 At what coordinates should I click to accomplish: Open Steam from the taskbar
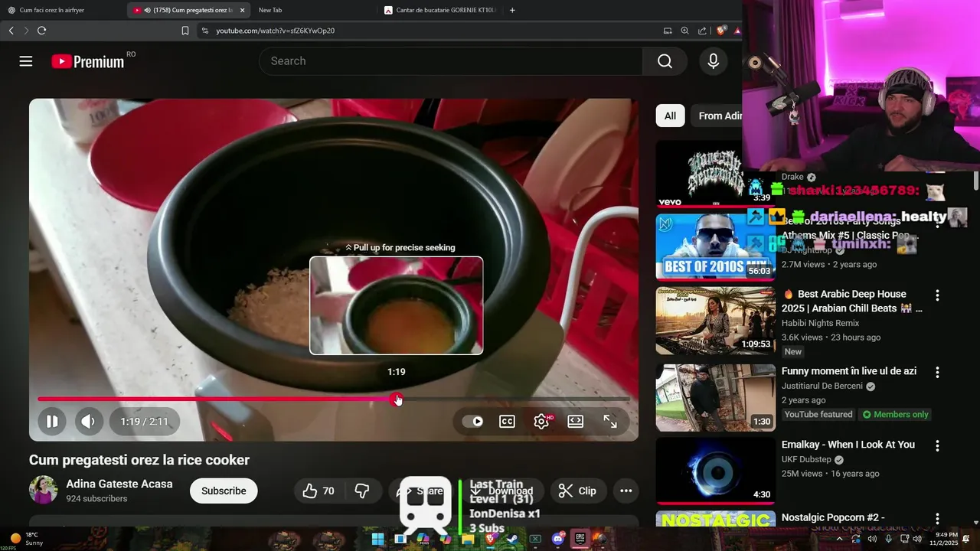(512, 539)
